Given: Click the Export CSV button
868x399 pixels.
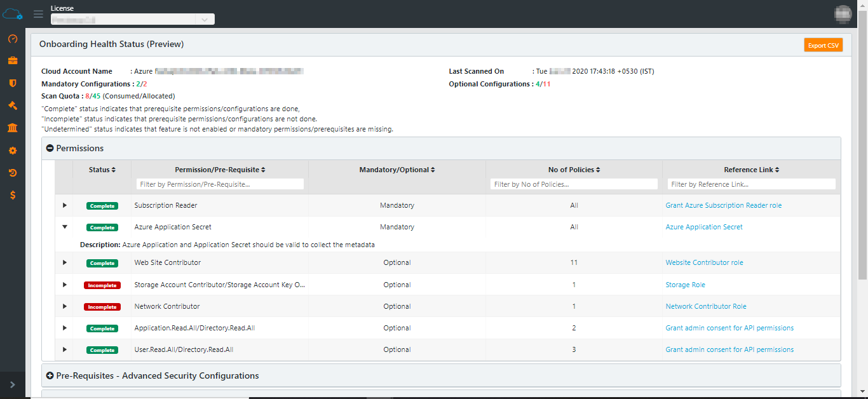Looking at the screenshot, I should [823, 44].
